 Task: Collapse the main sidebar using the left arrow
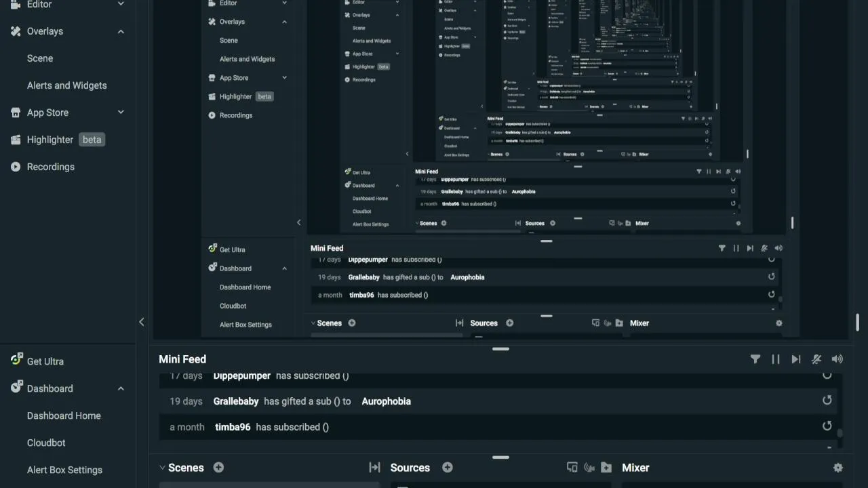pos(141,322)
